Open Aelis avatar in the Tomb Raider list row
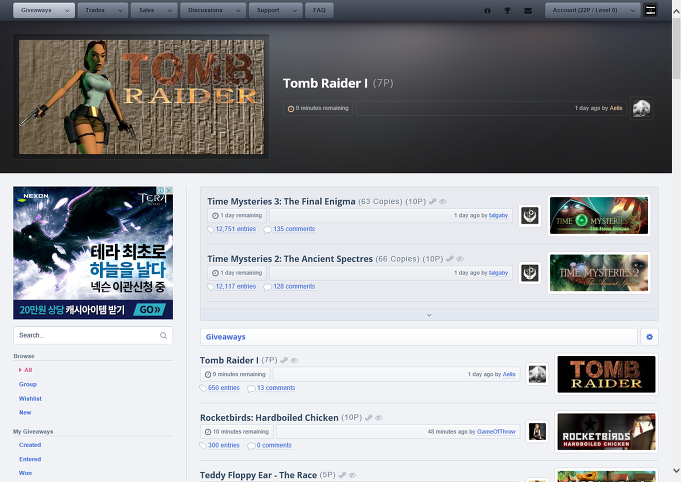Image resolution: width=681 pixels, height=482 pixels. coord(537,374)
